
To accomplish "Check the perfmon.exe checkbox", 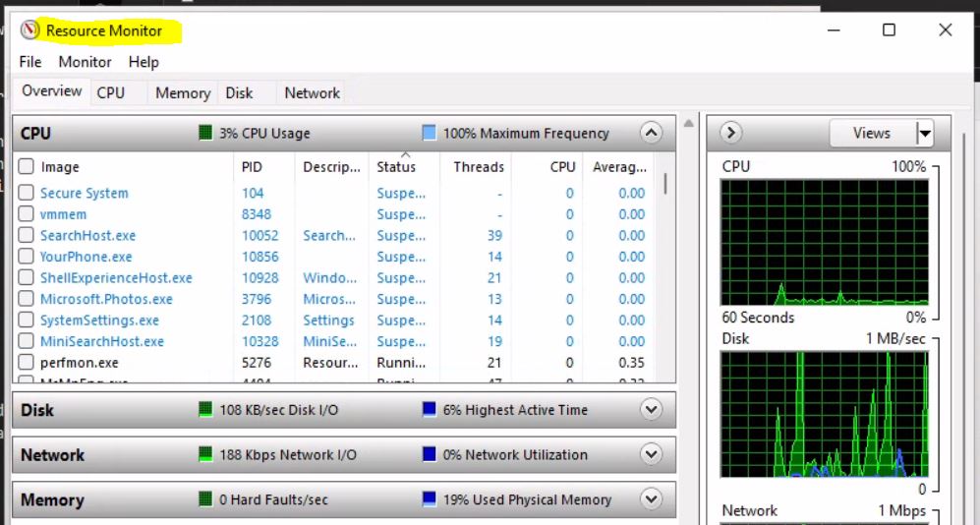I will (x=26, y=363).
